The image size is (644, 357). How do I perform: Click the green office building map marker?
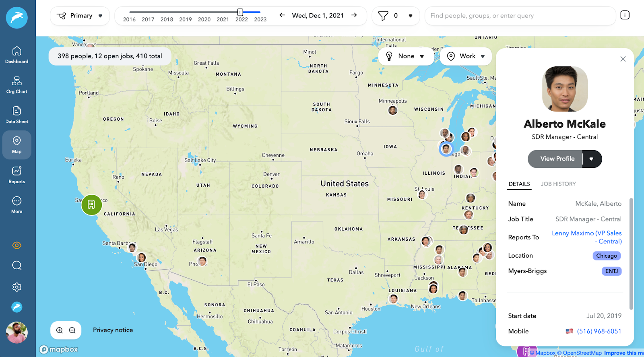pyautogui.click(x=91, y=205)
